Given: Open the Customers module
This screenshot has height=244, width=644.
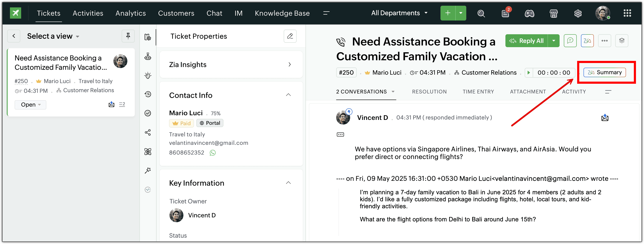Looking at the screenshot, I should point(176,13).
